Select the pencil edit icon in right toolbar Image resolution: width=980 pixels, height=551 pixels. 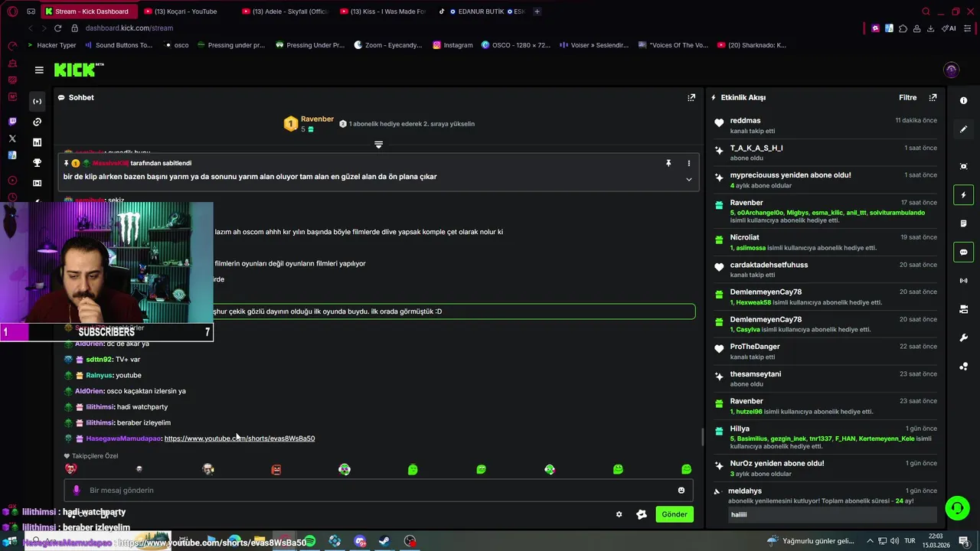963,129
